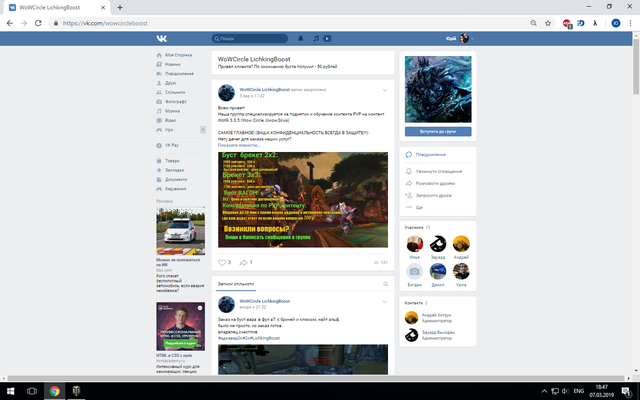Open member Эдуард avatar
This screenshot has height=400, width=640.
[x=438, y=244]
